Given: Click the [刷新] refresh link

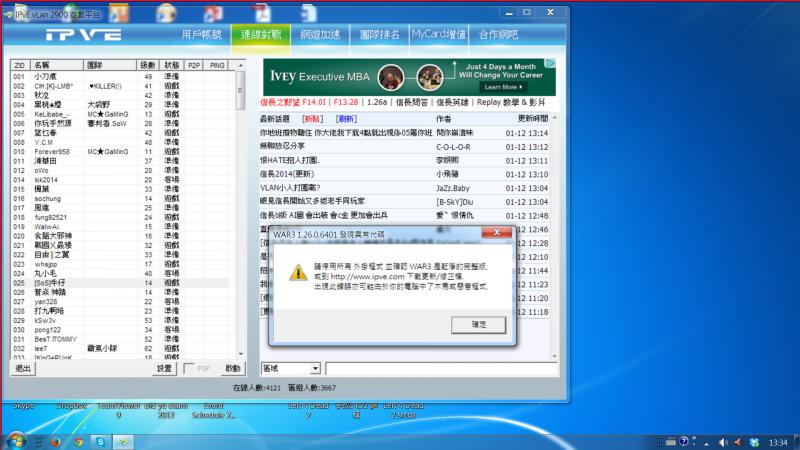Looking at the screenshot, I should (346, 119).
